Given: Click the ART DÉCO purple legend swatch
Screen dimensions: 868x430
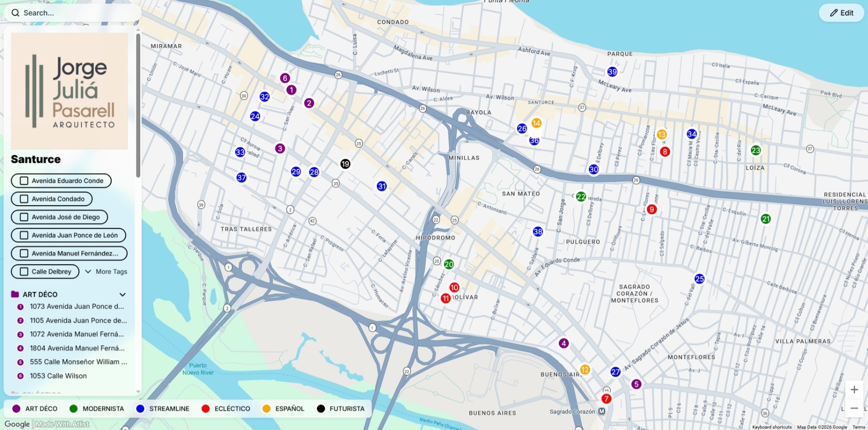Looking at the screenshot, I should (16, 409).
